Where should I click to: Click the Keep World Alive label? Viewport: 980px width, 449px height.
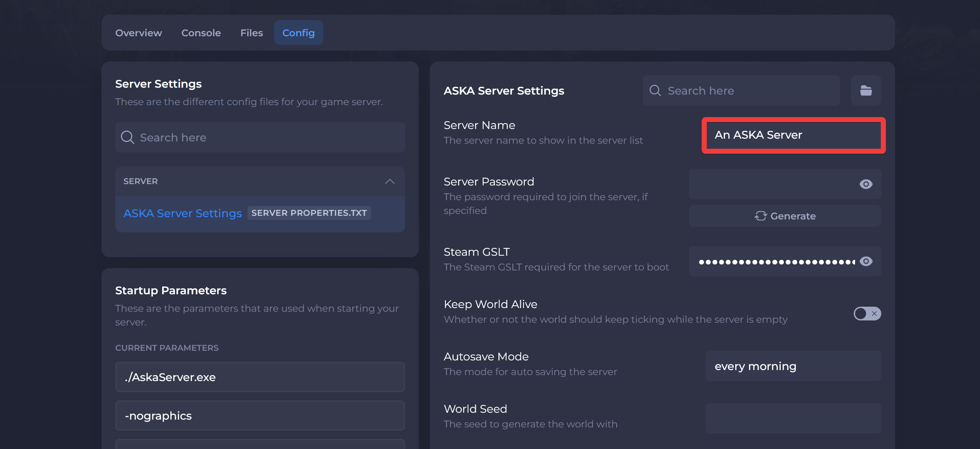pyautogui.click(x=490, y=304)
